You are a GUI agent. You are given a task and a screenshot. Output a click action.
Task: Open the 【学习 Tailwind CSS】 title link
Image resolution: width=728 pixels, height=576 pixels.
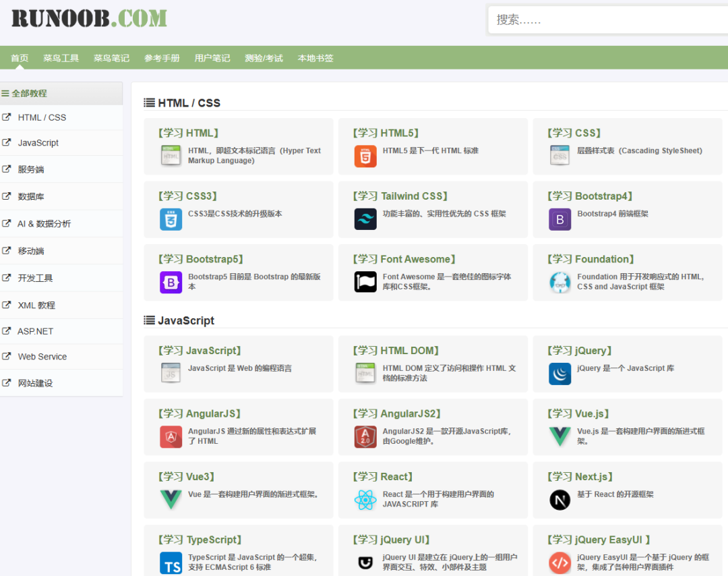[400, 196]
